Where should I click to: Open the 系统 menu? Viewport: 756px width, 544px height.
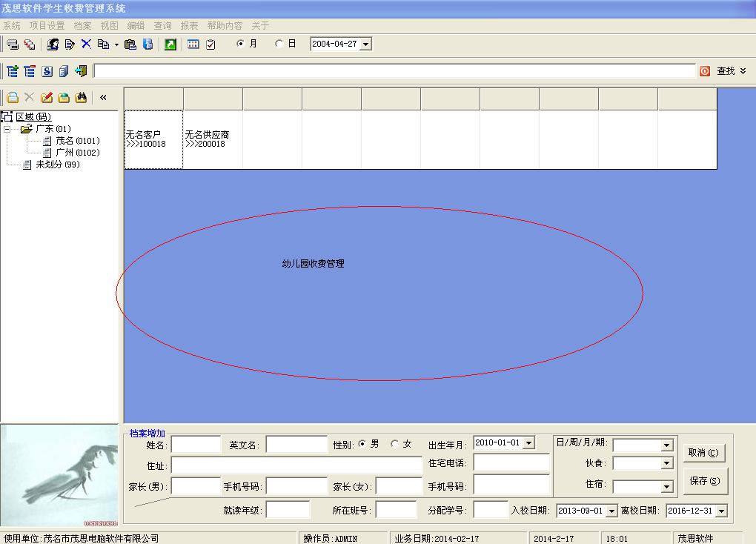click(12, 25)
